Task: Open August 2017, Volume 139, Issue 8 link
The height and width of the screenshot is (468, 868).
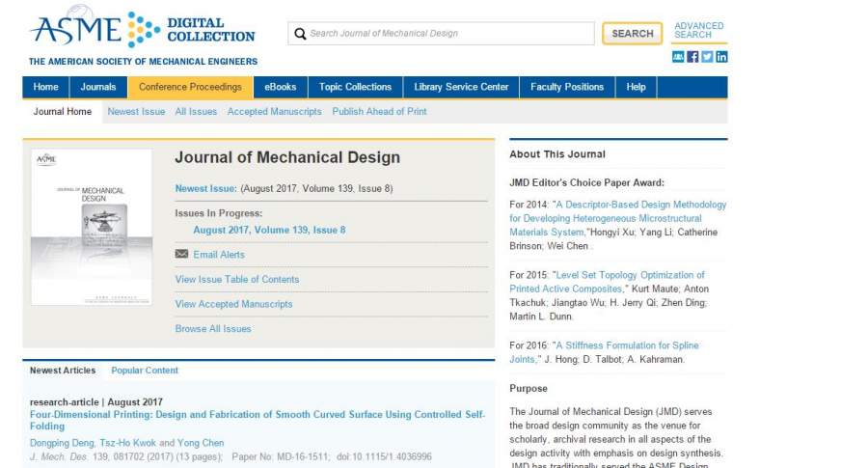Action: pyautogui.click(x=269, y=230)
